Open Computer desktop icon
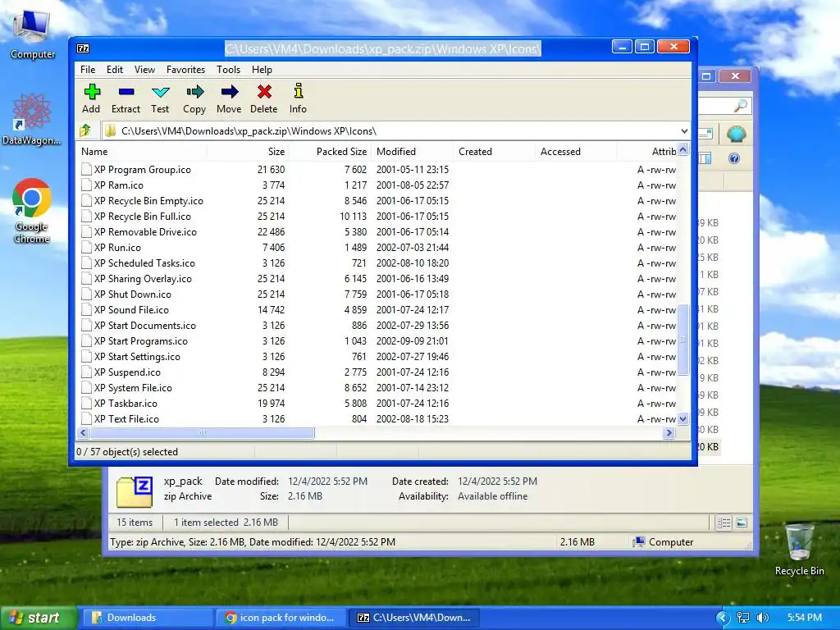 33,34
